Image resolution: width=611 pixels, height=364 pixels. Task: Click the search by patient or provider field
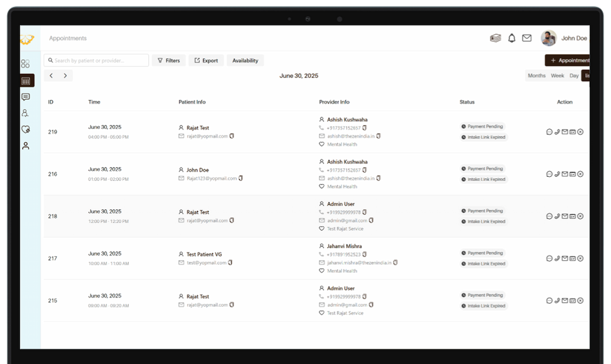point(97,61)
